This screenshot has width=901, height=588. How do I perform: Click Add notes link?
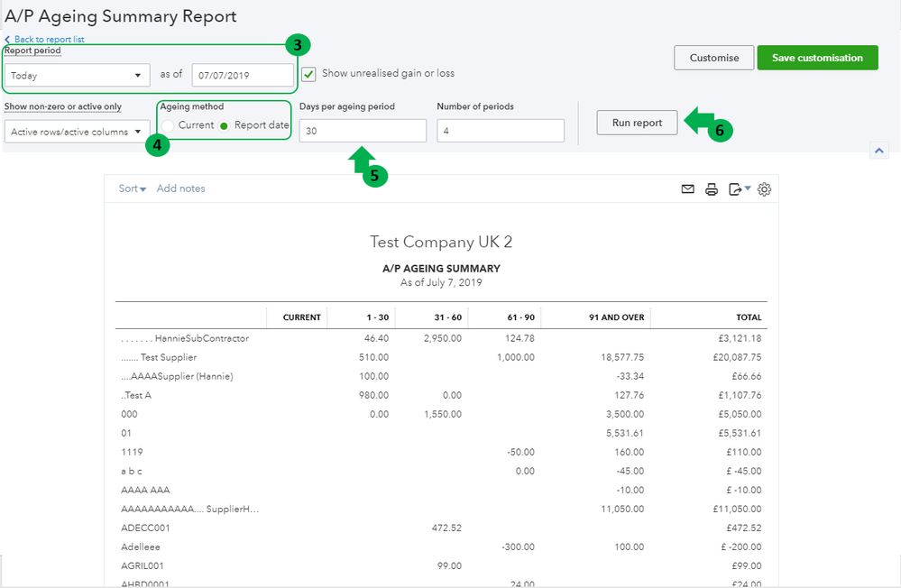(x=180, y=188)
